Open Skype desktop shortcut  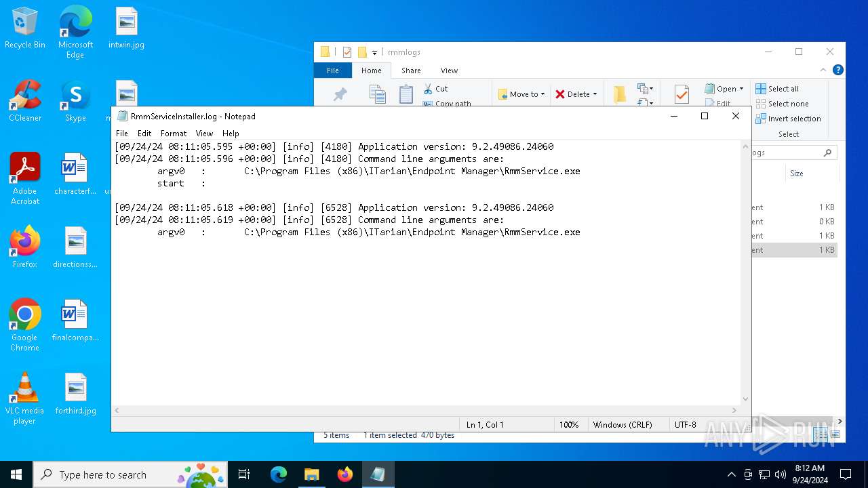(x=75, y=102)
